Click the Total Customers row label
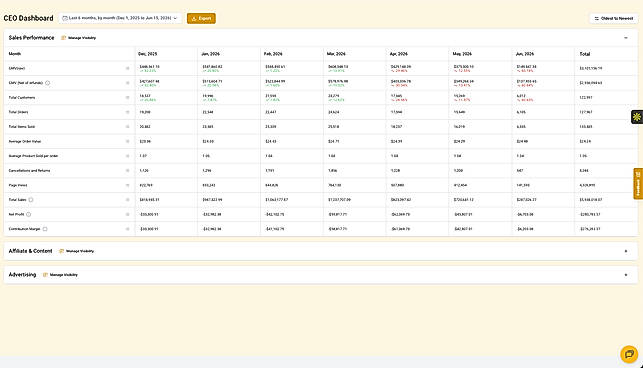The width and height of the screenshot is (643, 368). pos(22,98)
